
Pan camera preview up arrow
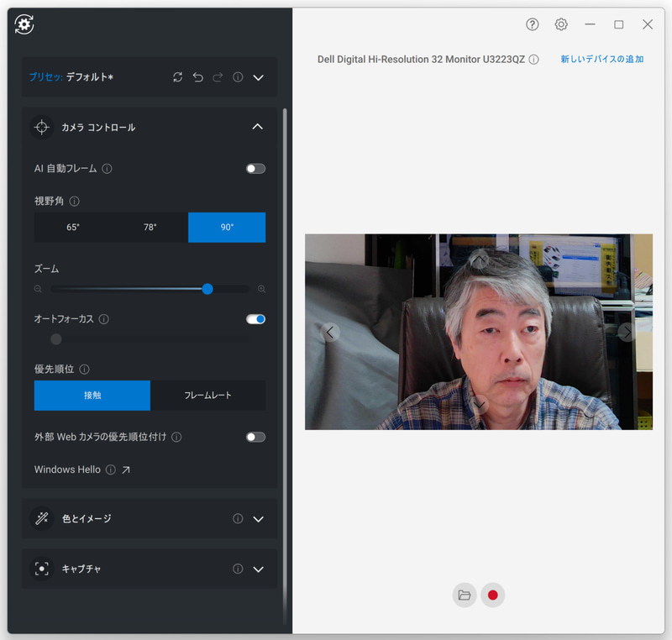(479, 259)
